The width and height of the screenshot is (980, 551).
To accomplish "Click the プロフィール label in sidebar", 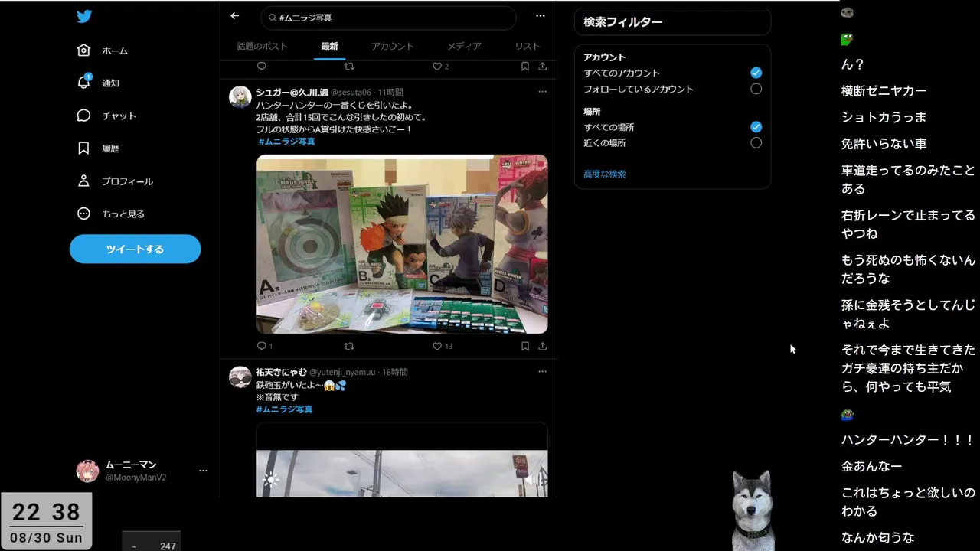I will click(127, 181).
